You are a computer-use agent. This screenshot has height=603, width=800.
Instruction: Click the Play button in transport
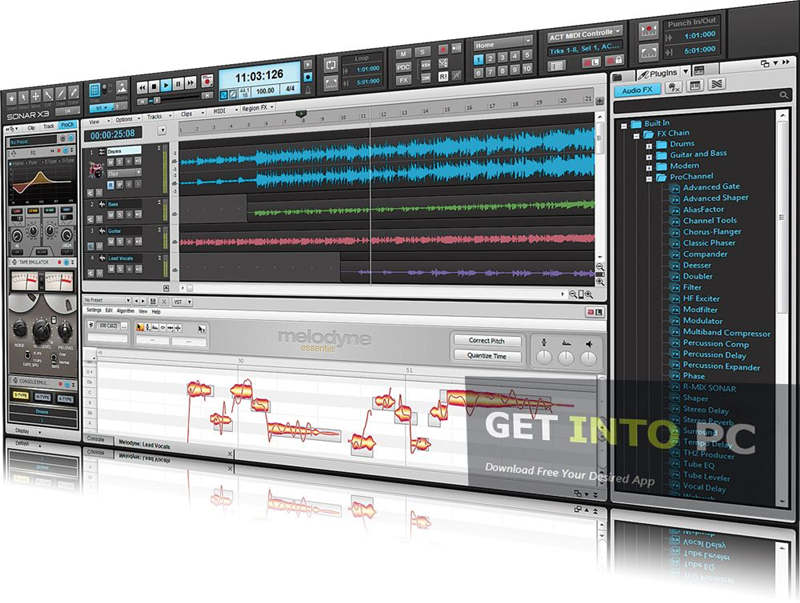tap(166, 85)
